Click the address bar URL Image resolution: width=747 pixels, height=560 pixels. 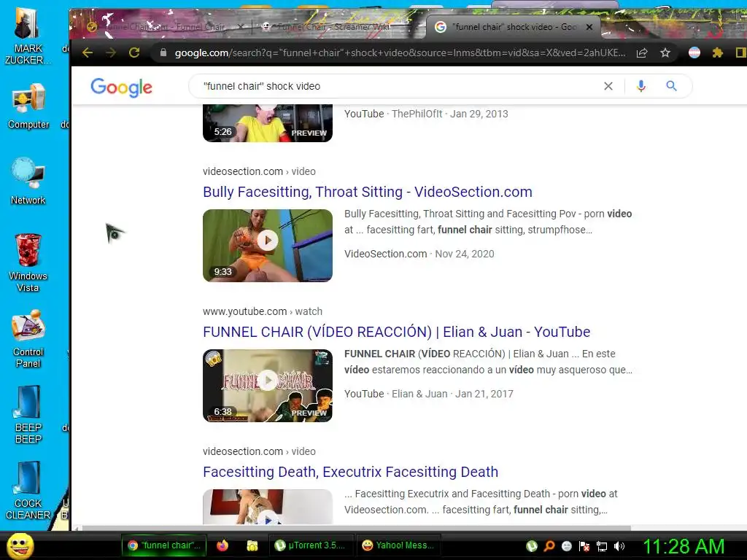click(x=400, y=52)
